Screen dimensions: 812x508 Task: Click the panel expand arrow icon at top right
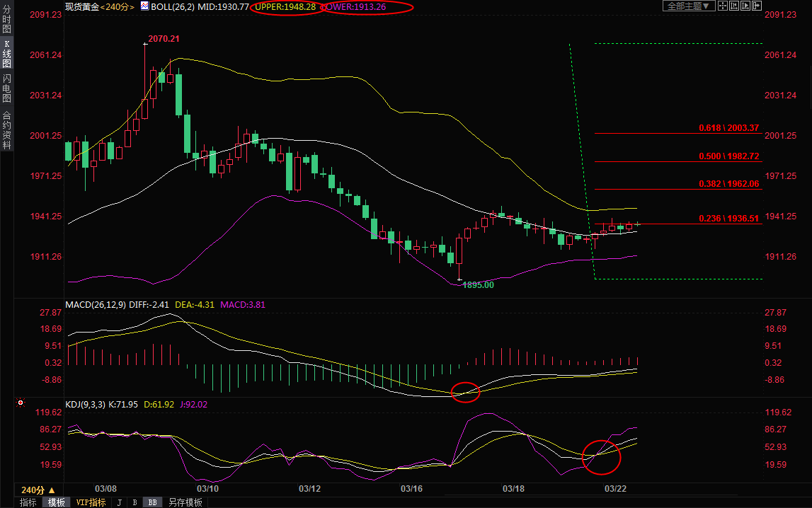click(x=755, y=6)
